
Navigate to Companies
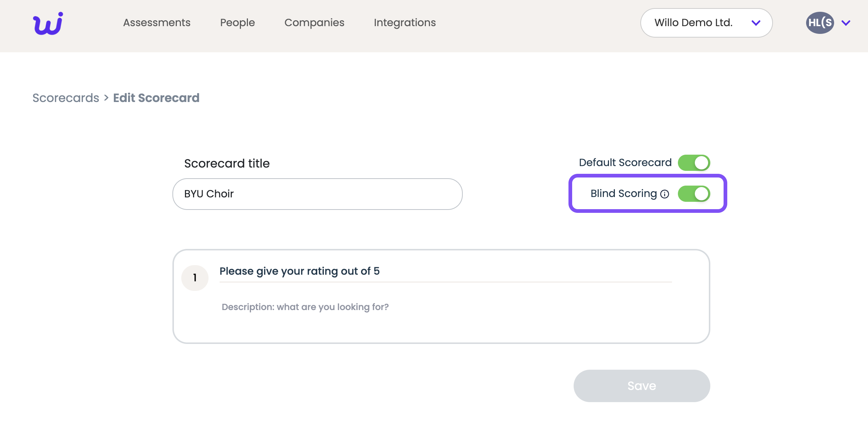(x=314, y=23)
